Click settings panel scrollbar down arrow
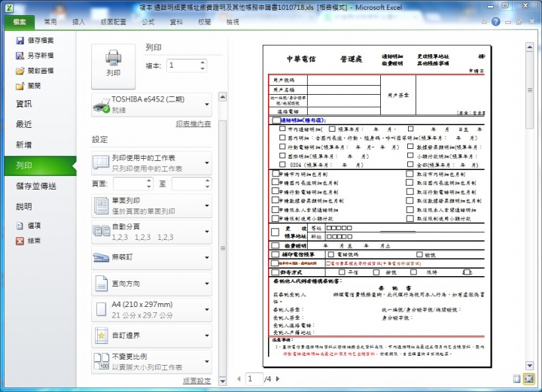The height and width of the screenshot is (392, 542). click(223, 381)
